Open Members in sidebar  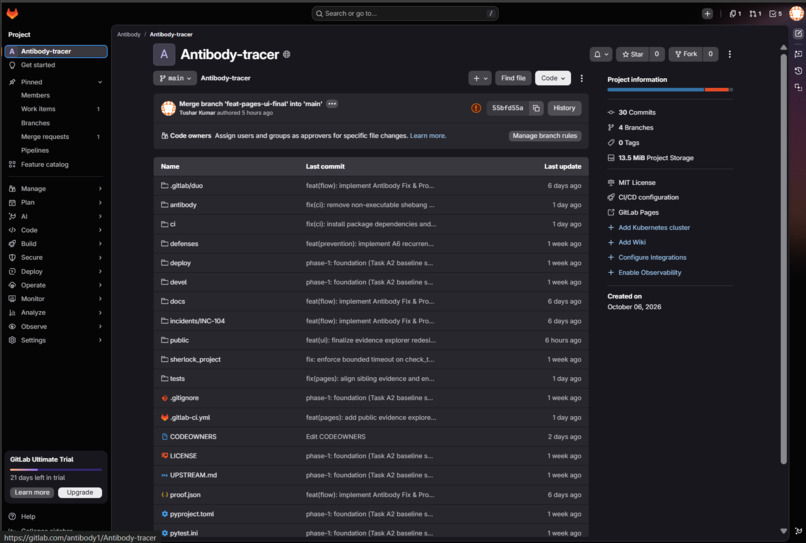point(35,96)
